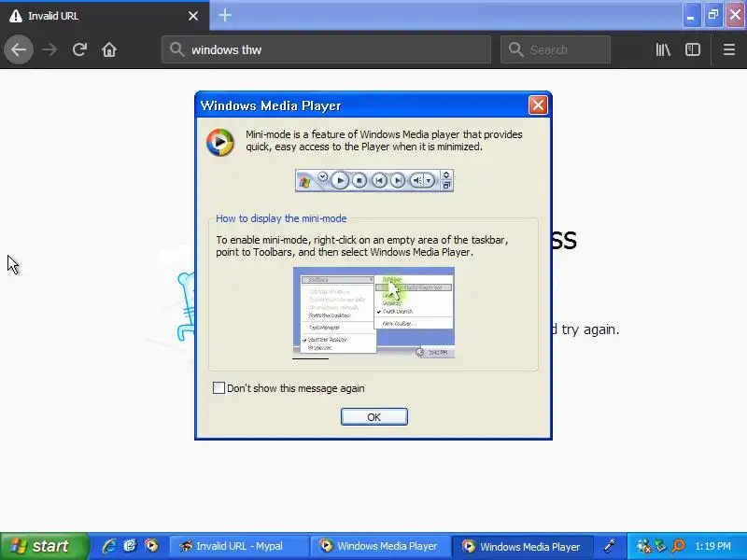This screenshot has width=747, height=560.
Task: Click the browser Search field
Action: pos(556,49)
